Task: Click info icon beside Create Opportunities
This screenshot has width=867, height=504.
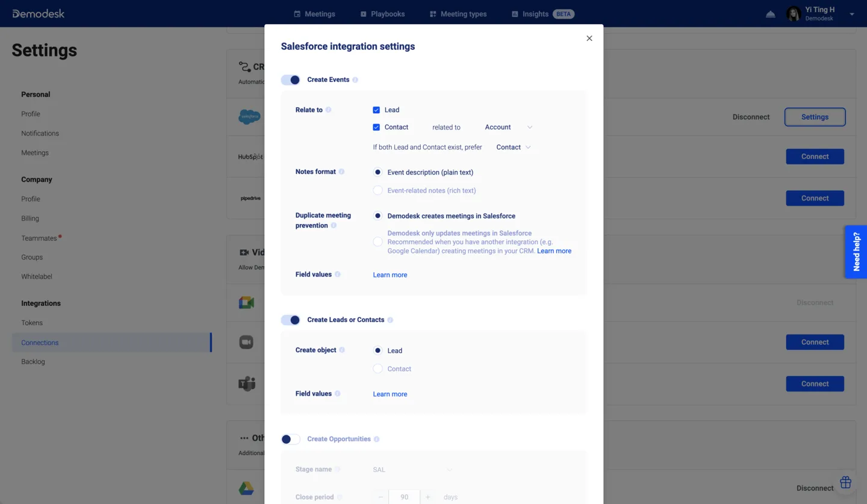Action: pyautogui.click(x=376, y=439)
